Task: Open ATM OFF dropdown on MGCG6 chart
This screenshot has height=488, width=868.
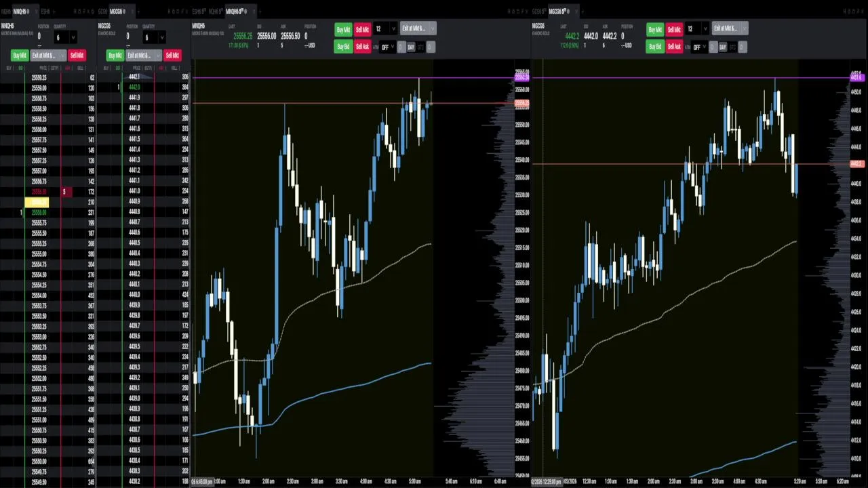Action: coord(699,47)
